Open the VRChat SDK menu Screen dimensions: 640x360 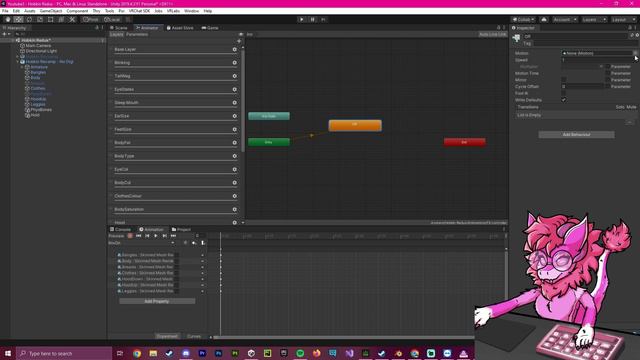coord(139,11)
